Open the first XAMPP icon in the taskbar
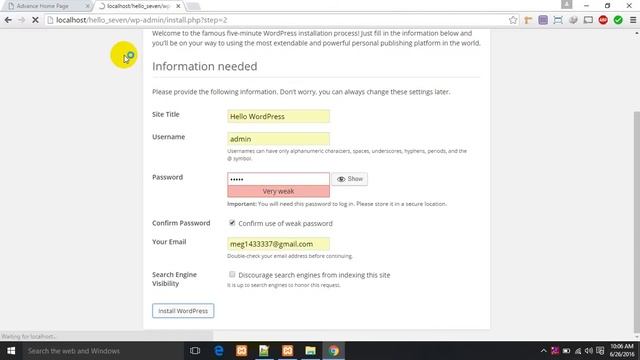 (x=242, y=351)
